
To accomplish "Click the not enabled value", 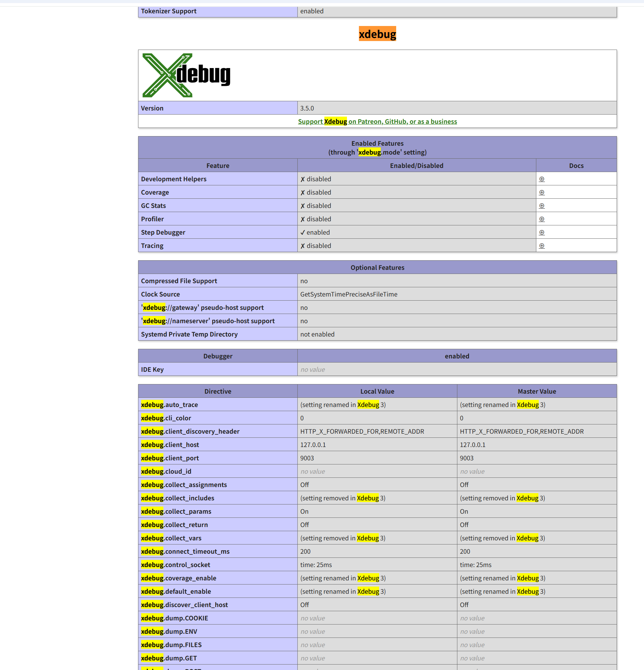I will [x=317, y=334].
